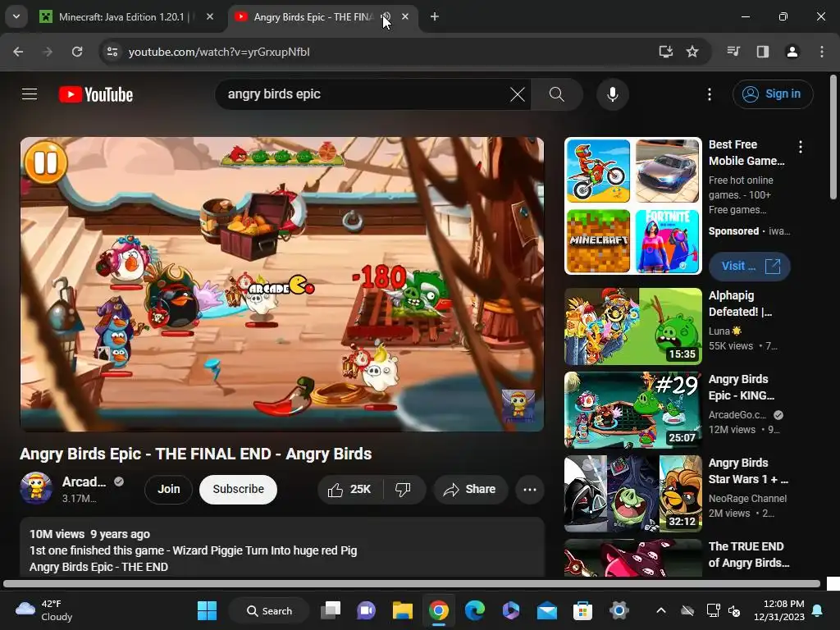840x630 pixels.
Task: Click the vertical page scrollbar
Action: click(x=833, y=138)
